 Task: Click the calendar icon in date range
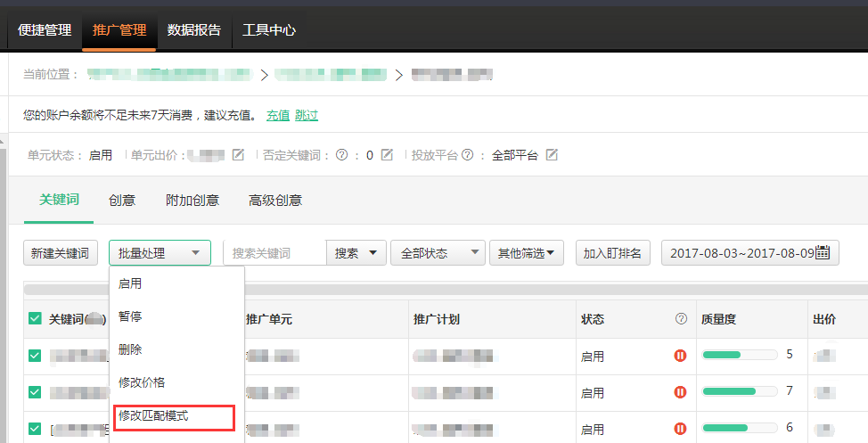pyautogui.click(x=823, y=252)
